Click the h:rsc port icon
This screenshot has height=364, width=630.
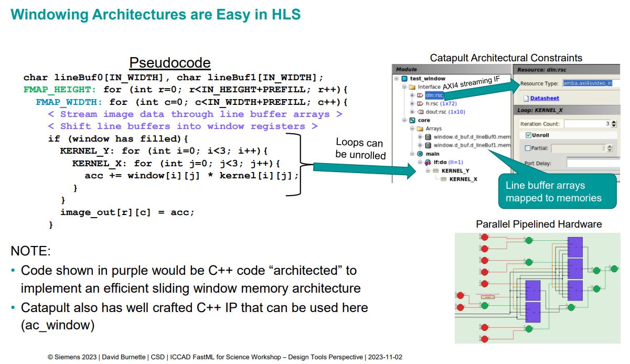(420, 104)
